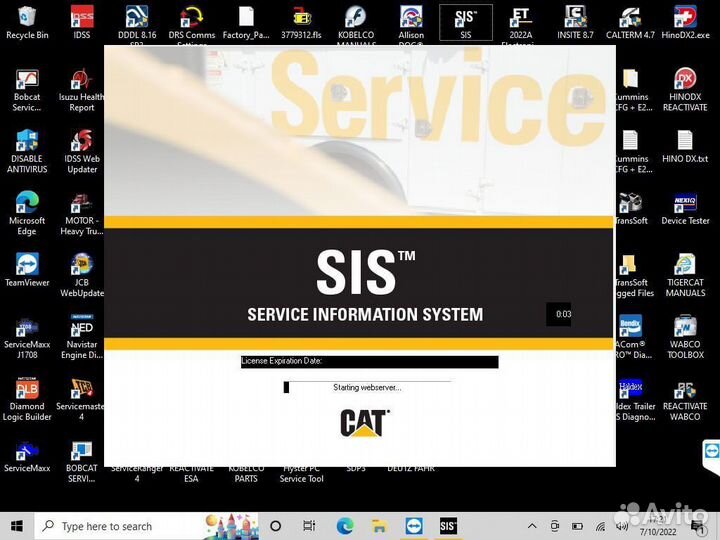Screen dimensions: 720x540
Task: Launch the IDSS desktop shortcut
Action: click(82, 22)
